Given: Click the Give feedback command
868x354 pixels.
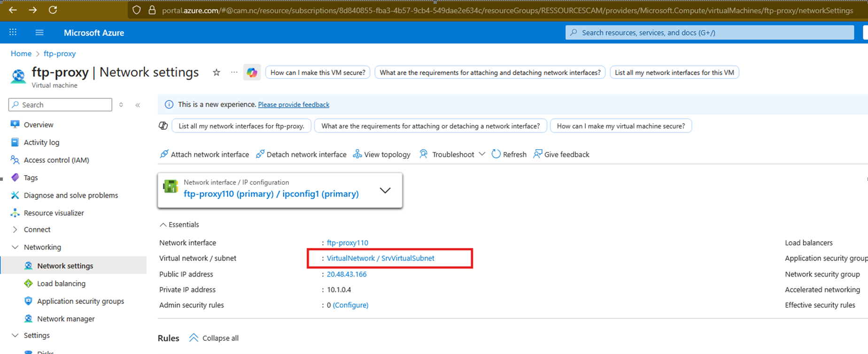Looking at the screenshot, I should 561,154.
